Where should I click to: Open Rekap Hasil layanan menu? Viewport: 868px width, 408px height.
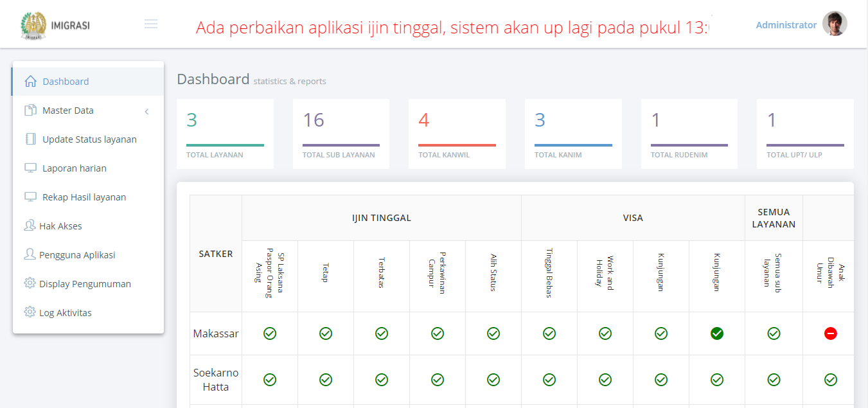pyautogui.click(x=84, y=197)
